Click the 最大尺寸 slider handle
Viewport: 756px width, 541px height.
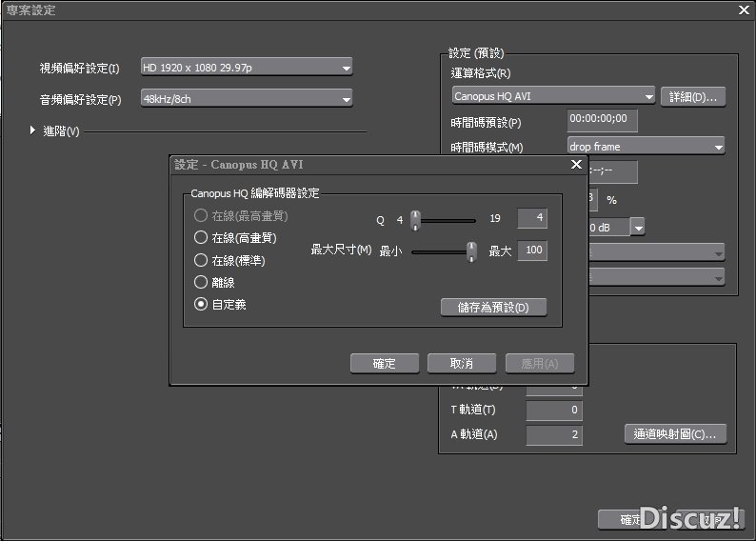[472, 251]
